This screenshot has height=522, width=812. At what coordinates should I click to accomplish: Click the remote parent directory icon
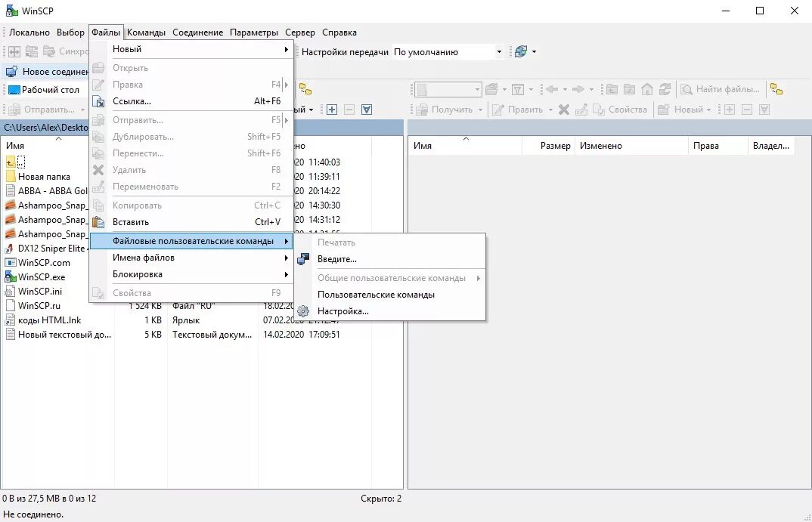pos(612,89)
